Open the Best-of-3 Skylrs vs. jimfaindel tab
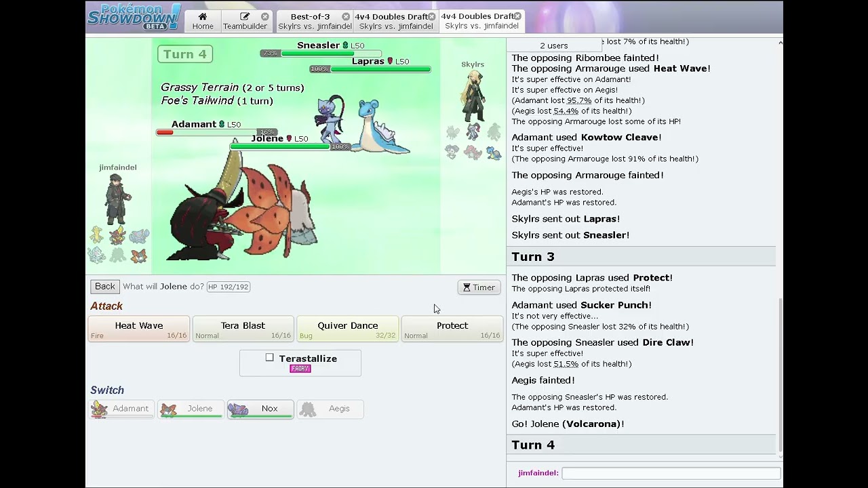 (x=314, y=20)
